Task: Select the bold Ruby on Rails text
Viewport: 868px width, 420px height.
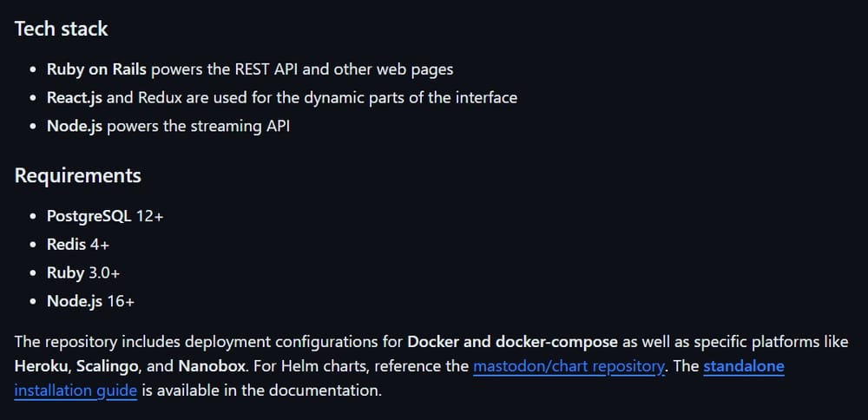Action: point(96,69)
